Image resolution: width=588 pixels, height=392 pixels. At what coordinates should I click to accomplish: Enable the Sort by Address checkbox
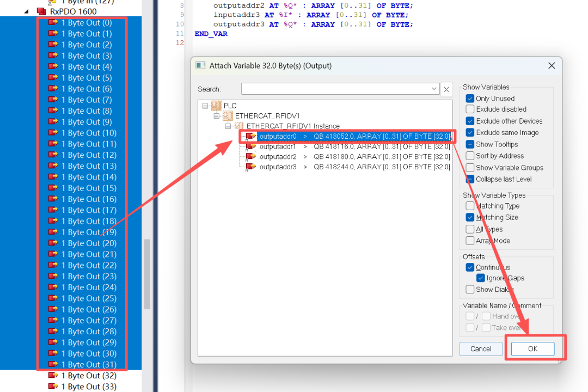click(x=470, y=156)
